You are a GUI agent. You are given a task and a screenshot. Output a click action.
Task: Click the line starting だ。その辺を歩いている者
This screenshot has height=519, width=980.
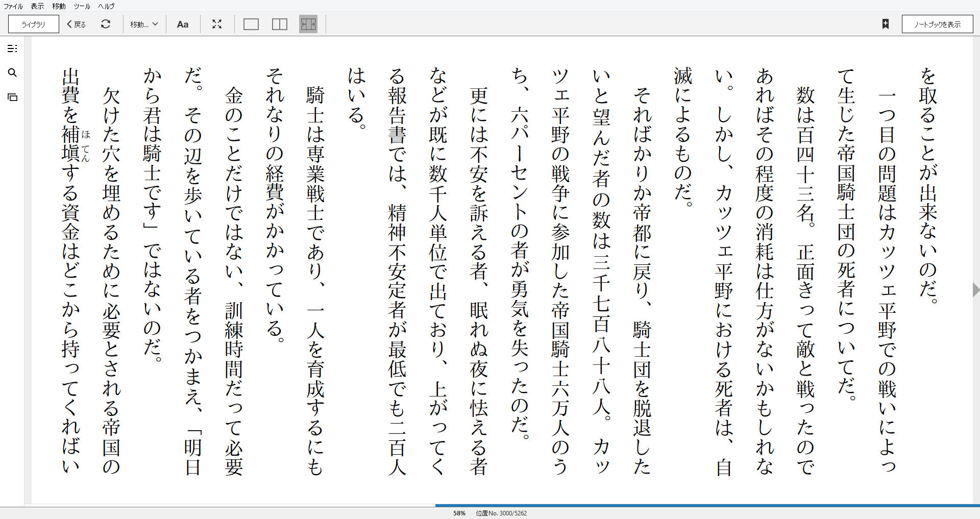click(193, 271)
